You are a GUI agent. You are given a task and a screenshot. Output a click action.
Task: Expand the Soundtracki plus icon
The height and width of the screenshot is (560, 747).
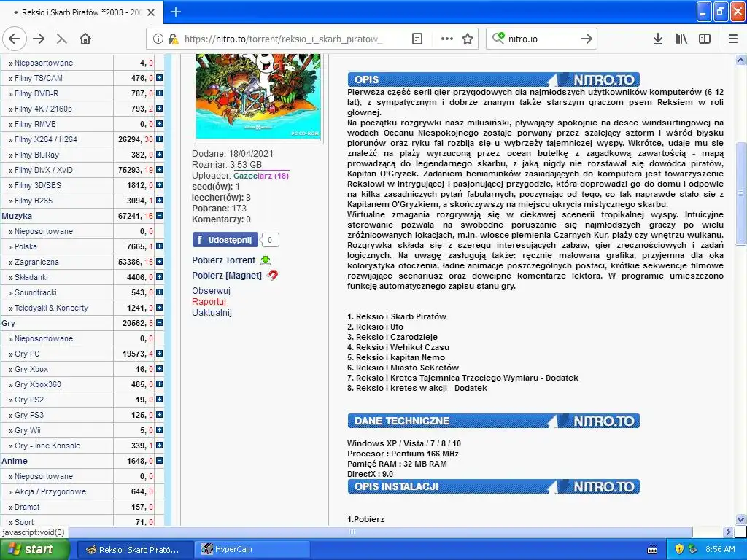click(x=159, y=292)
